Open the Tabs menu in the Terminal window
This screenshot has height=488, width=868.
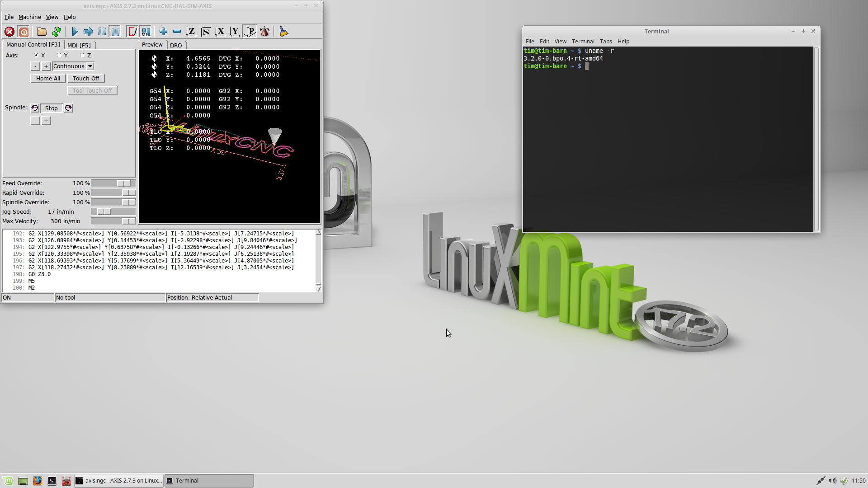606,42
